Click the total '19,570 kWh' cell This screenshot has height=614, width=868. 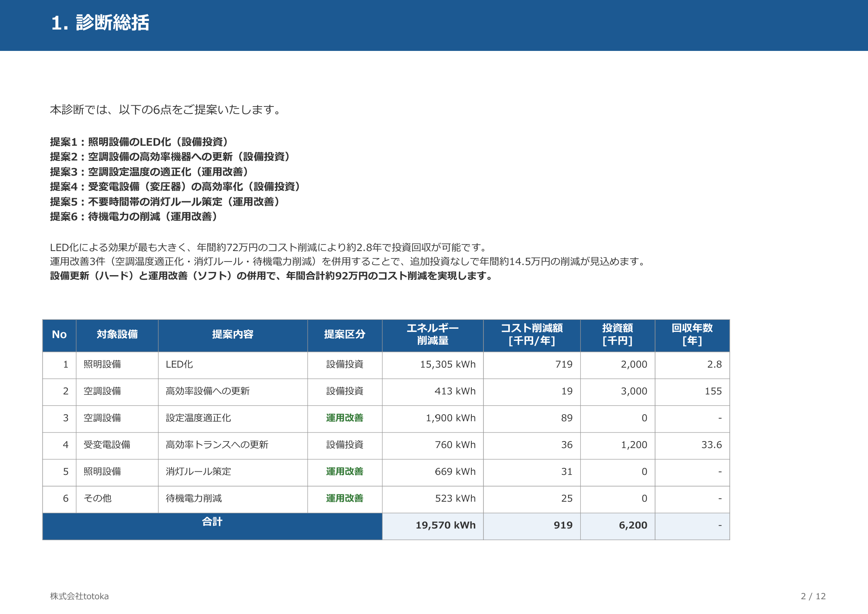pyautogui.click(x=432, y=526)
